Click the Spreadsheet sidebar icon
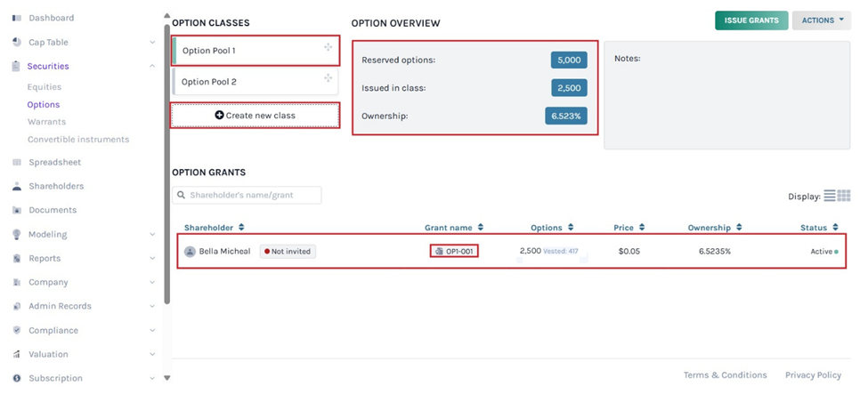Screen dimensions: 868x394 17,163
